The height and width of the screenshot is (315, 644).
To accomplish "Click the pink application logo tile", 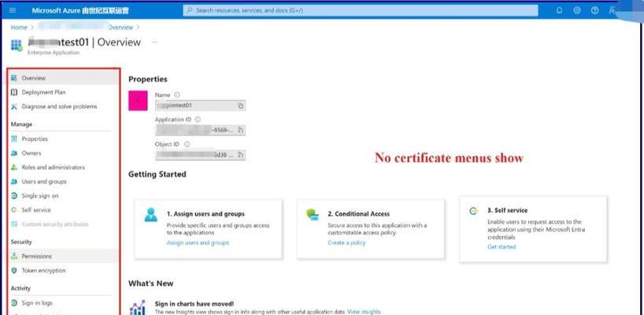I will [x=138, y=101].
